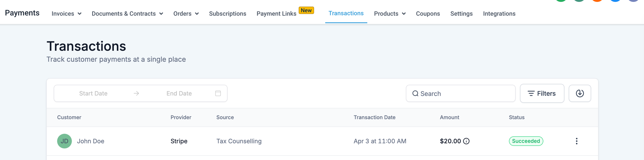Screen dimensions: 644x160
Task: Expand Documents & Contracts dropdown
Action: click(127, 14)
